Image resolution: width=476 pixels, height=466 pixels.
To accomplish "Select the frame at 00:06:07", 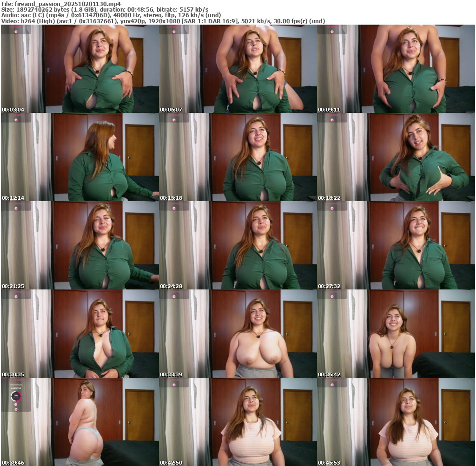I will 238,69.
